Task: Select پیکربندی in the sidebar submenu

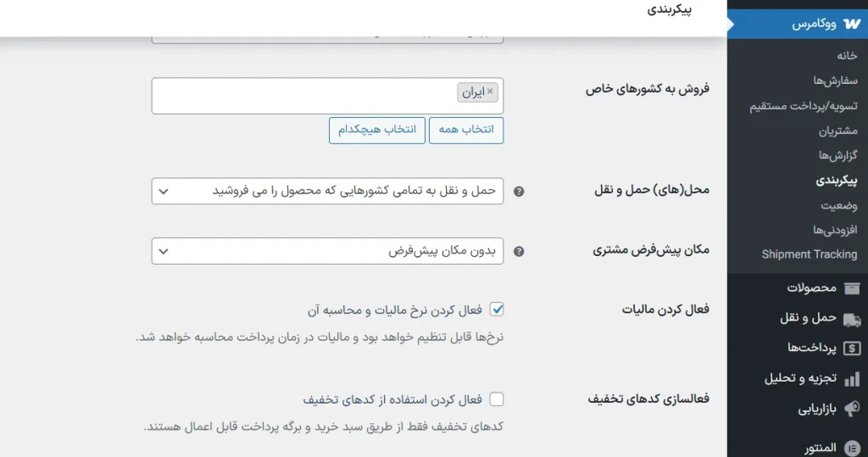Action: coord(837,180)
